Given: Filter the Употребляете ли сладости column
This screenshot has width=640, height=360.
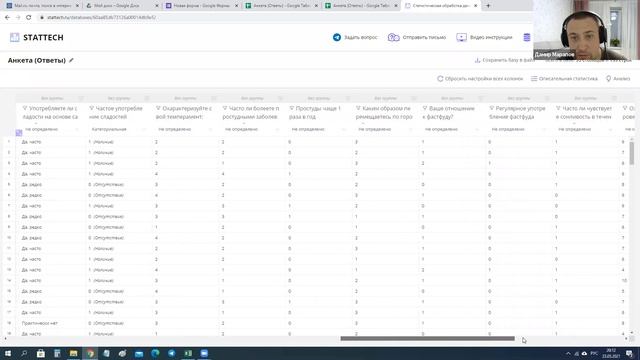Looking at the screenshot, I should tap(25, 108).
